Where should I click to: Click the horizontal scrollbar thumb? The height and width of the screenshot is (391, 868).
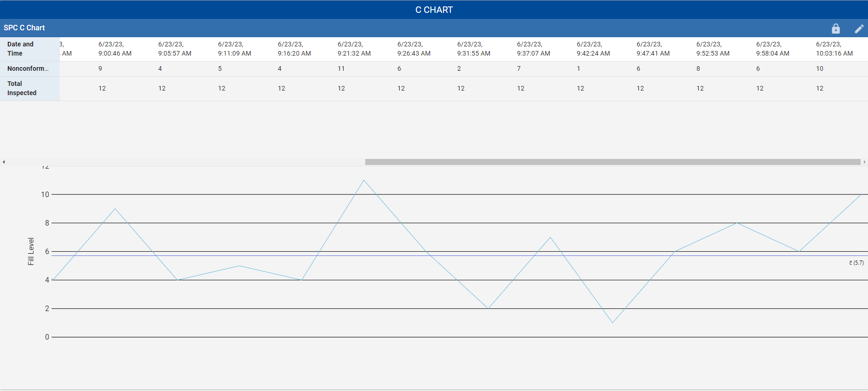coord(613,162)
